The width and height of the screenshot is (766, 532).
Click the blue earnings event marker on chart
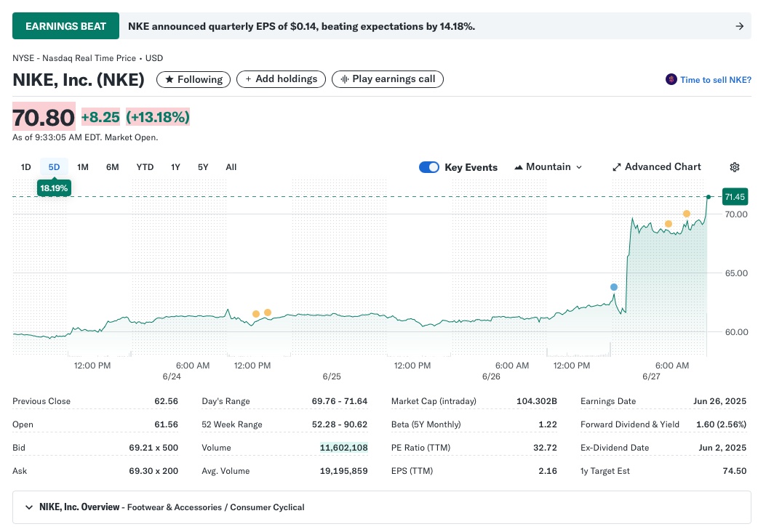(x=613, y=287)
